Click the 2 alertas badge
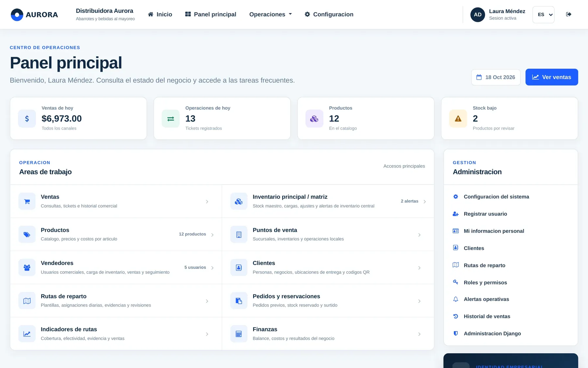588x368 pixels. tap(409, 201)
